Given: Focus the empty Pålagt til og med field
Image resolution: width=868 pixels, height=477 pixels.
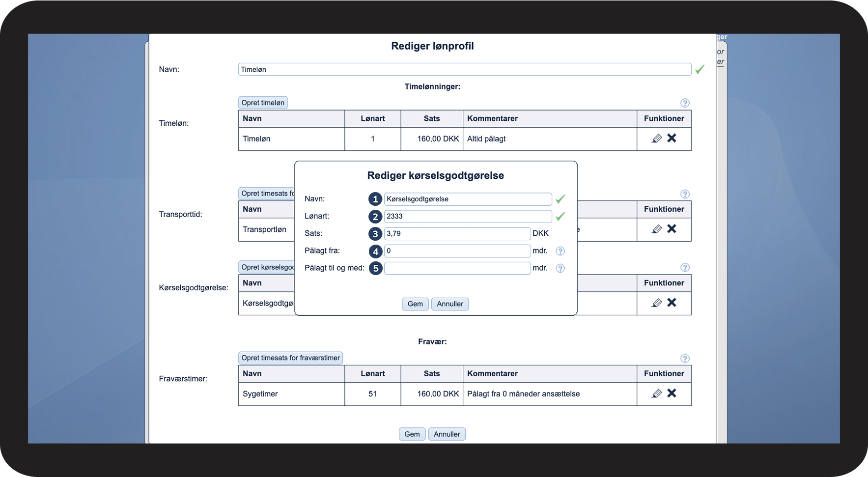Looking at the screenshot, I should [x=457, y=268].
